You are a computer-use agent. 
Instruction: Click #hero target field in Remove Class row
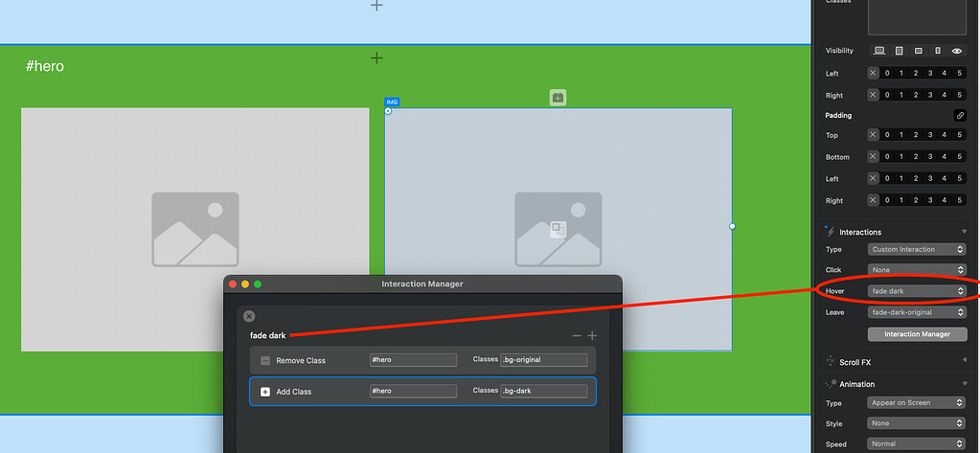coord(413,360)
